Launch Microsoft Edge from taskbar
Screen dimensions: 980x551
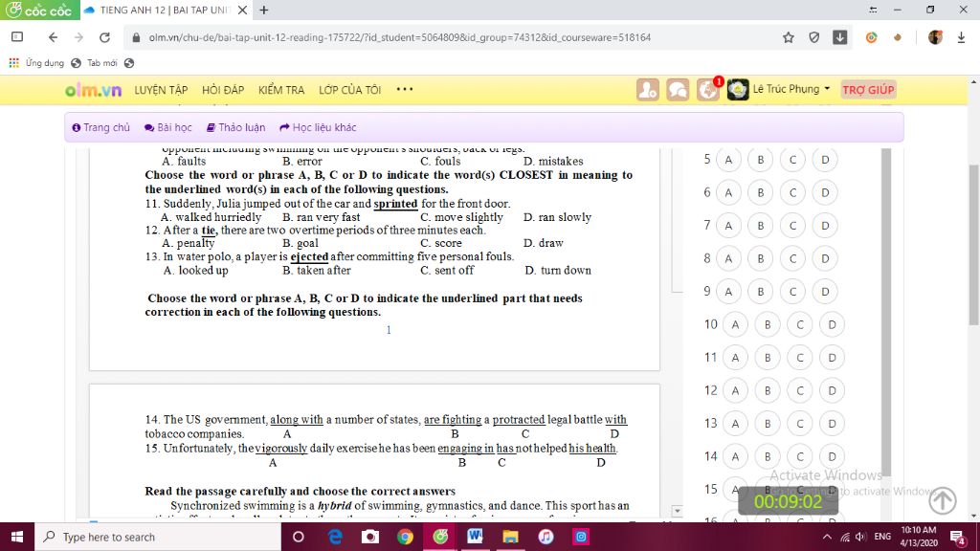coord(335,537)
